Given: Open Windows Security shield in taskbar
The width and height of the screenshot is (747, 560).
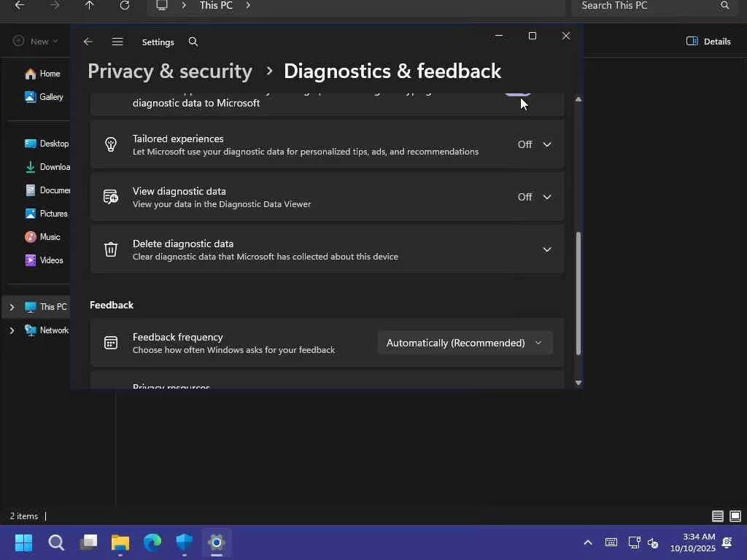Looking at the screenshot, I should (185, 542).
